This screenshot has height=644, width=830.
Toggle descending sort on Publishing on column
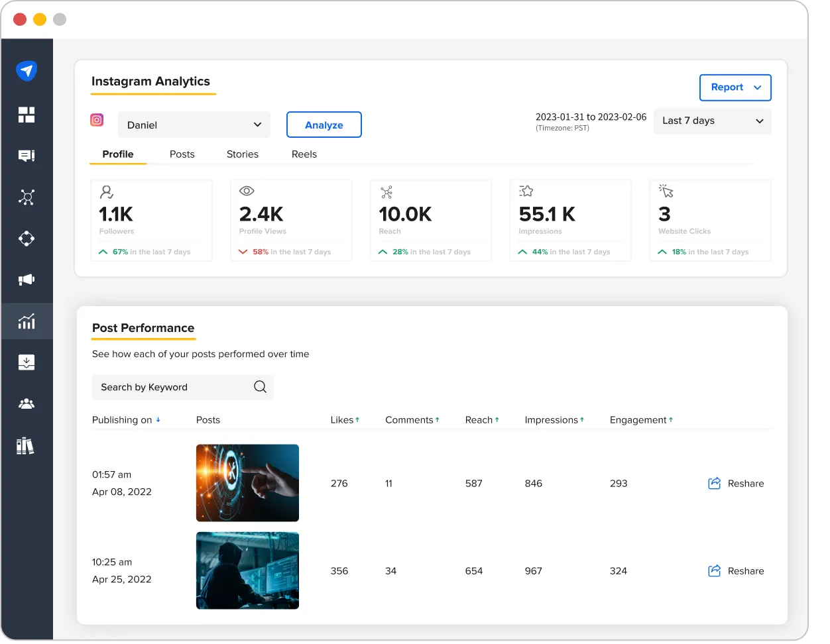coord(157,419)
